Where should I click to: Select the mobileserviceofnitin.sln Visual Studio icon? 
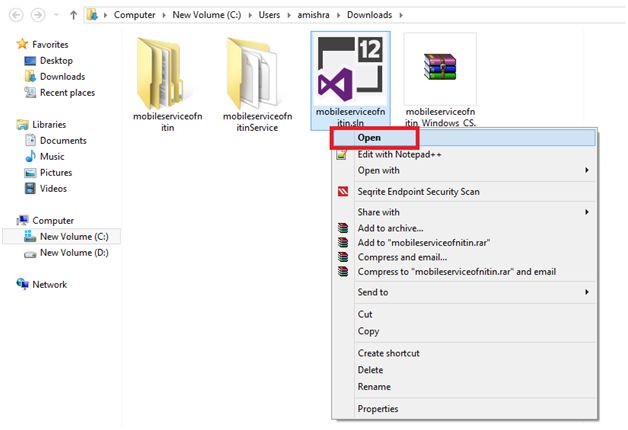[x=350, y=69]
